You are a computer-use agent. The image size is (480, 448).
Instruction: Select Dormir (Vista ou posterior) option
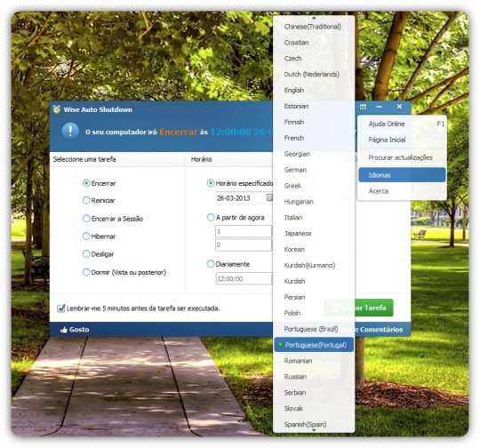(x=86, y=272)
